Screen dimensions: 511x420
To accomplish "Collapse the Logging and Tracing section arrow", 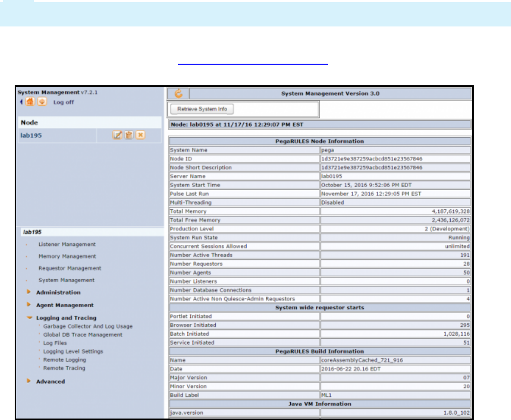I will (29, 318).
